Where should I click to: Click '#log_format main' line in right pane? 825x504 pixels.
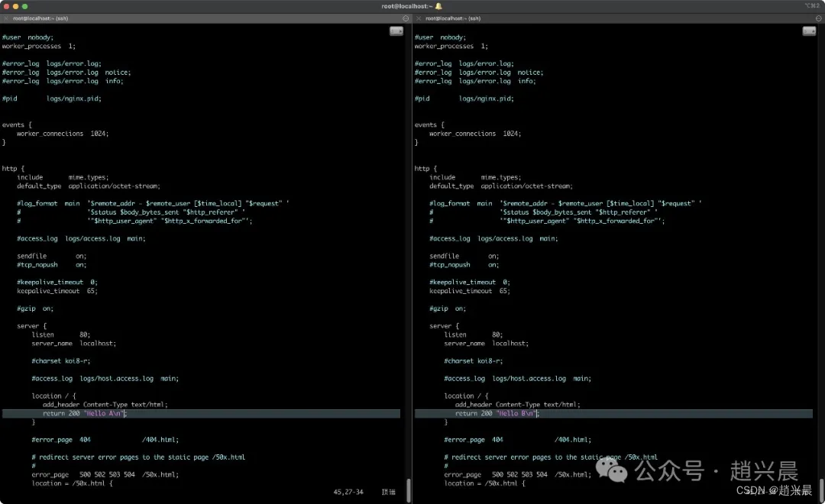565,204
